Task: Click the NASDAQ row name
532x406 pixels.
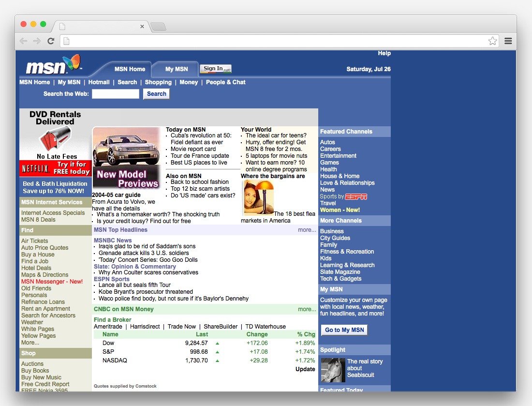Action: [x=115, y=361]
